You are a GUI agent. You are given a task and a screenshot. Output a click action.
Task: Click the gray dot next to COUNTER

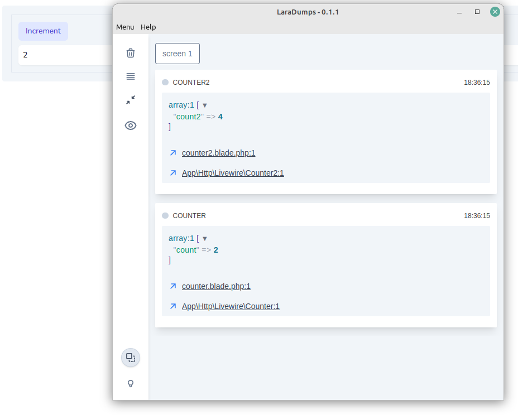point(165,216)
